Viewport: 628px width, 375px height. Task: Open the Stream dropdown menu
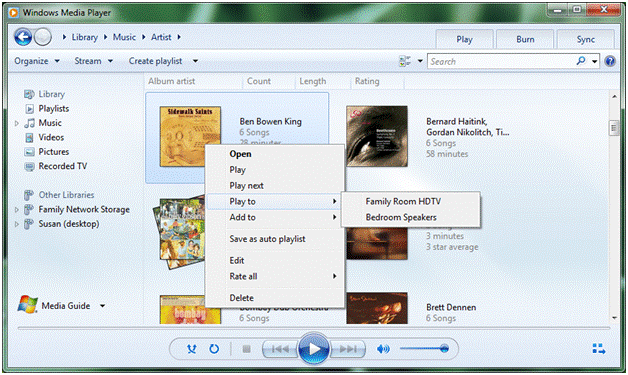[x=94, y=61]
